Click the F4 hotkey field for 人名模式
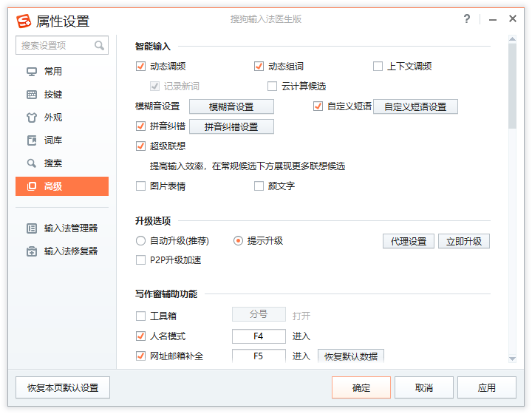This screenshot has height=414, width=532. (259, 336)
